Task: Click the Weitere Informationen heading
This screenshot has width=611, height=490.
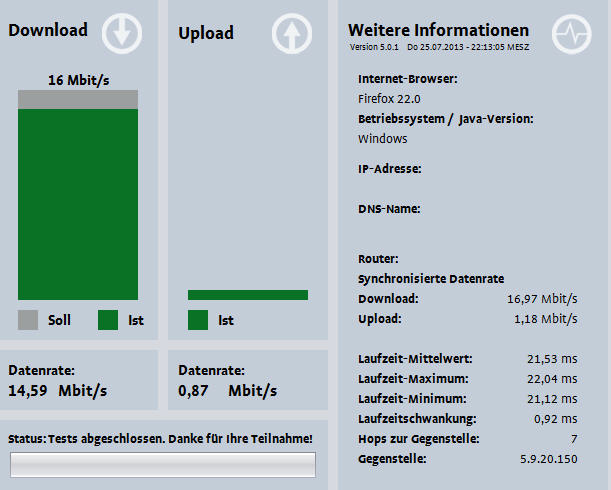Action: tap(438, 31)
